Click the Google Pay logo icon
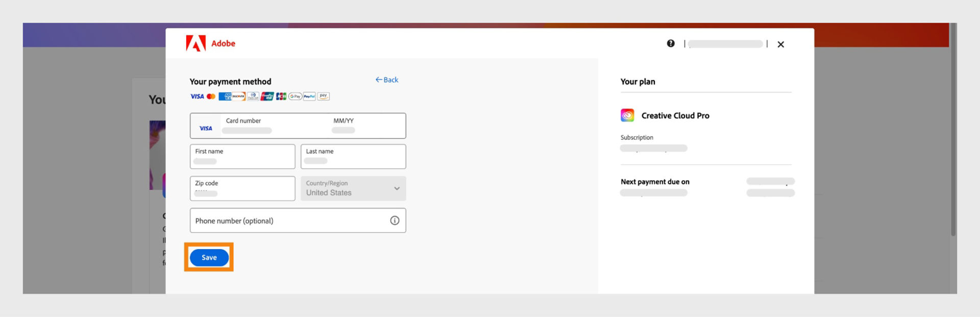980x317 pixels. [295, 96]
